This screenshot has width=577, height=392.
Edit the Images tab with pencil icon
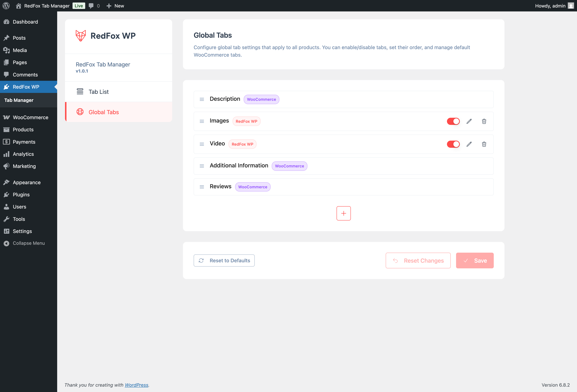pyautogui.click(x=469, y=121)
